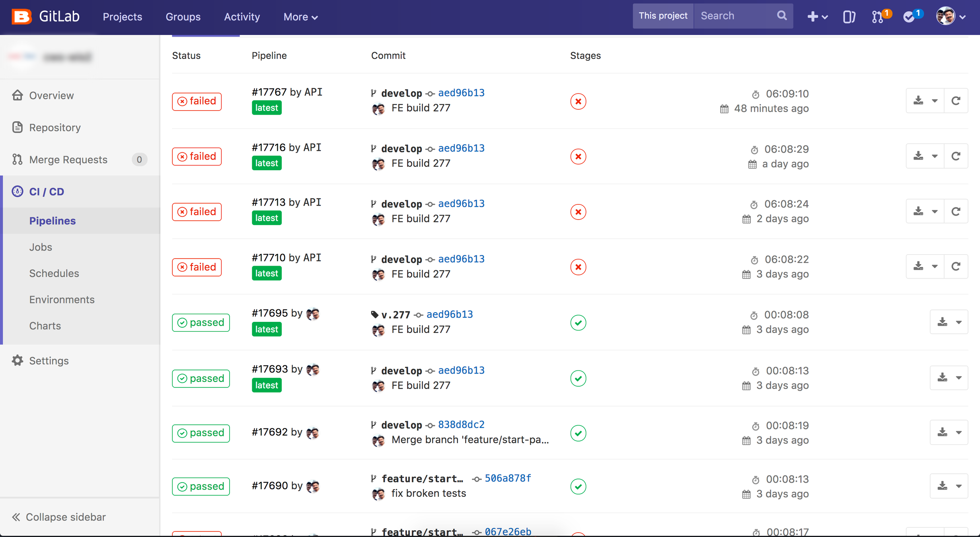Go to Groups in the top navigation
The height and width of the screenshot is (537, 980).
[183, 17]
